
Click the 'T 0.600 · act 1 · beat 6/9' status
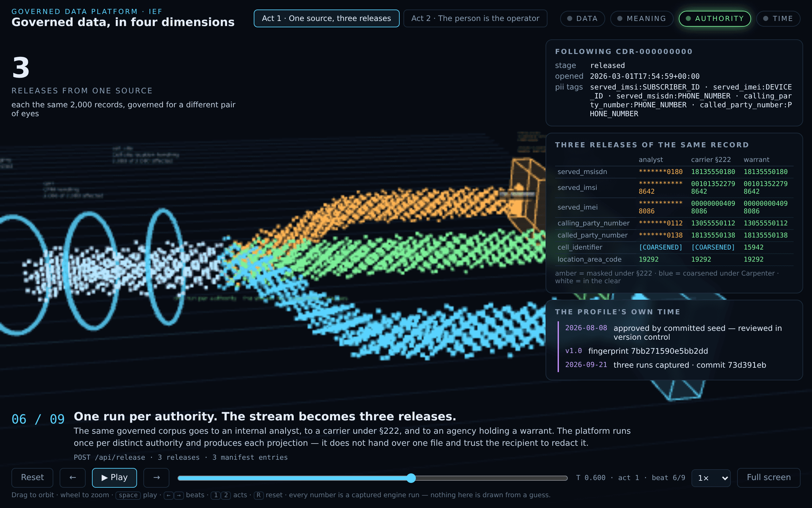pyautogui.click(x=631, y=478)
